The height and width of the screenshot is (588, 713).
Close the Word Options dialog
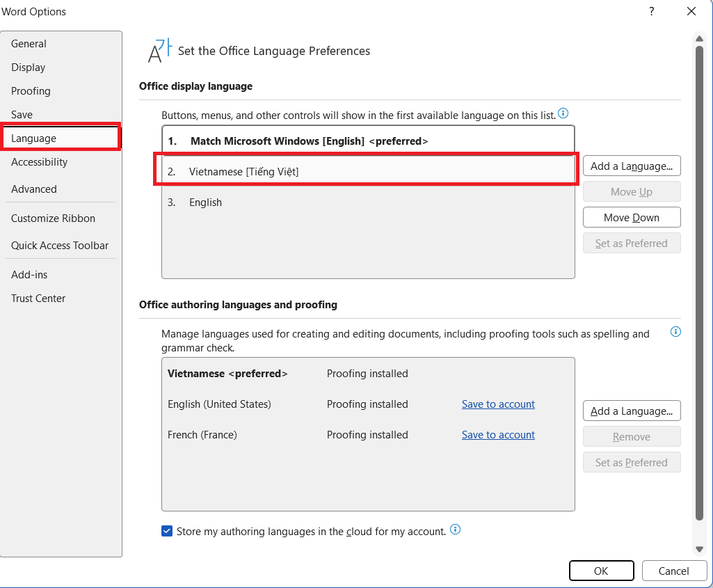coord(691,11)
